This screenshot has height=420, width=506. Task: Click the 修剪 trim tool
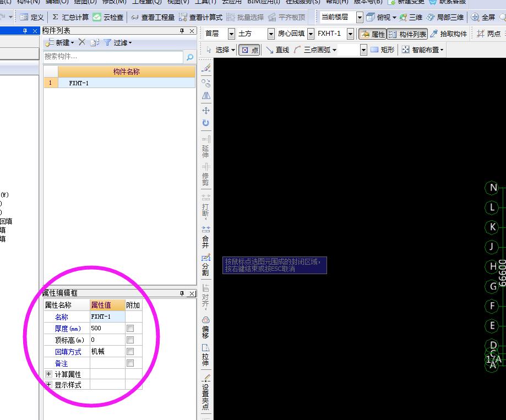pyautogui.click(x=205, y=174)
